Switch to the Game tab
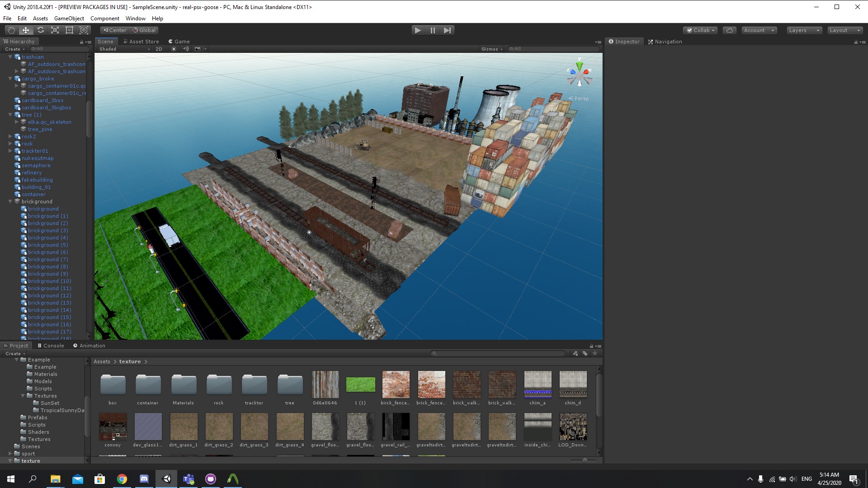 179,42
